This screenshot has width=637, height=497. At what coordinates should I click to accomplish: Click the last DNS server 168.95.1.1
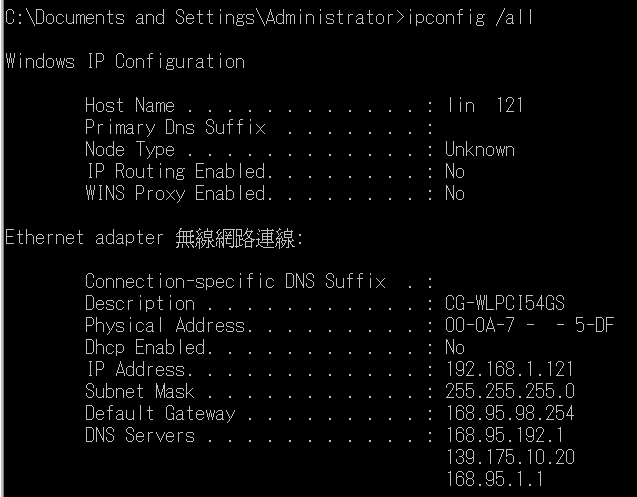pos(495,479)
